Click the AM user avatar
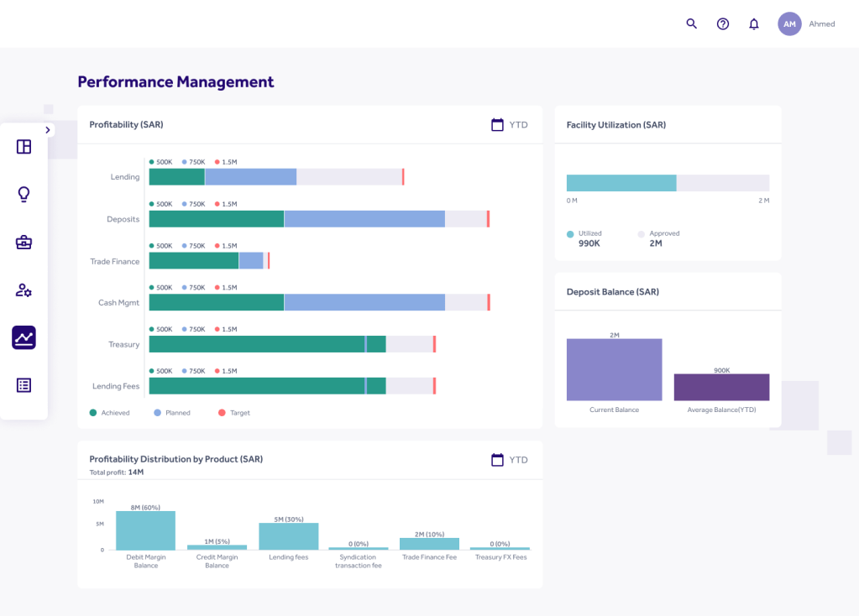859x616 pixels. (x=789, y=24)
